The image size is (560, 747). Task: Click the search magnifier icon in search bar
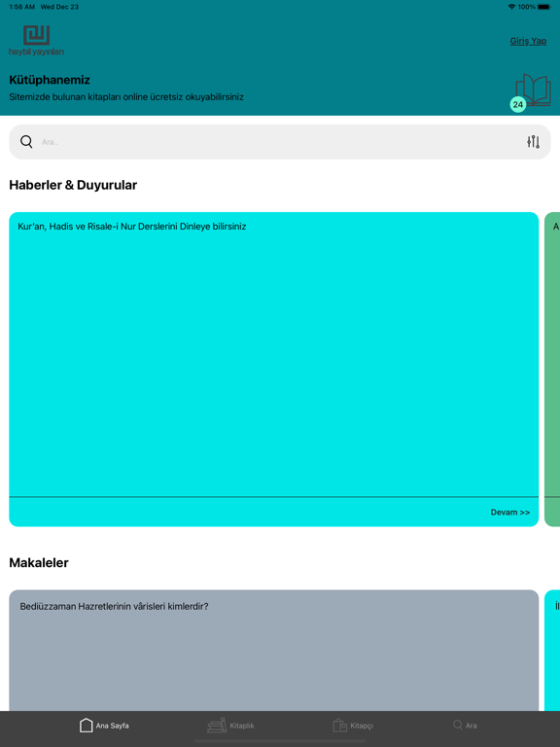point(26,141)
